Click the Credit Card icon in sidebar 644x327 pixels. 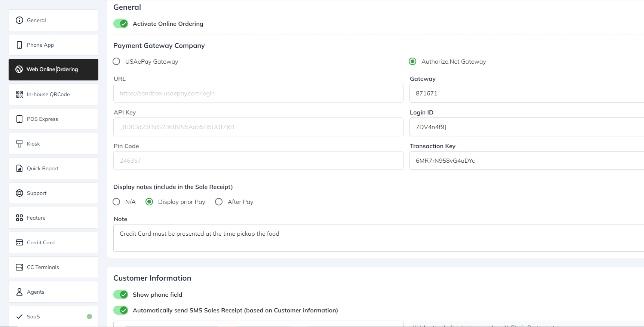click(19, 242)
